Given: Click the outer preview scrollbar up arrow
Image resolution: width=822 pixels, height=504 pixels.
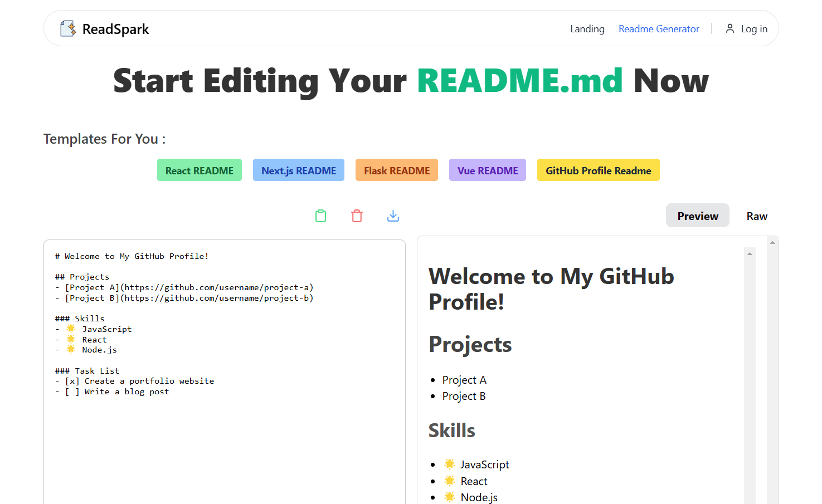Looking at the screenshot, I should (x=772, y=242).
